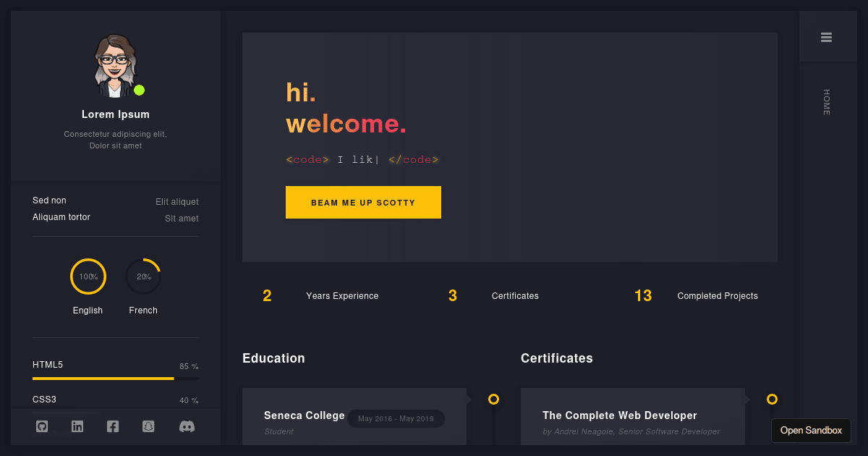Toggle the green online status dot

139,90
